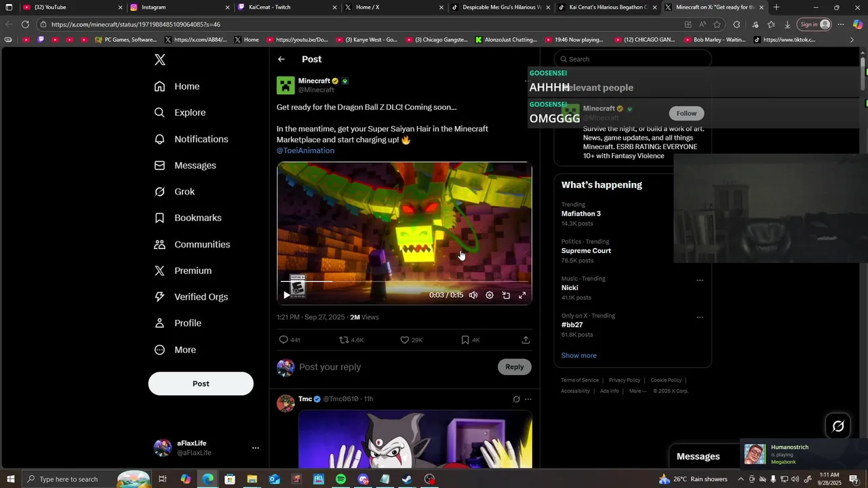Image resolution: width=868 pixels, height=488 pixels.
Task: Open Windows Start menu
Action: click(10, 479)
